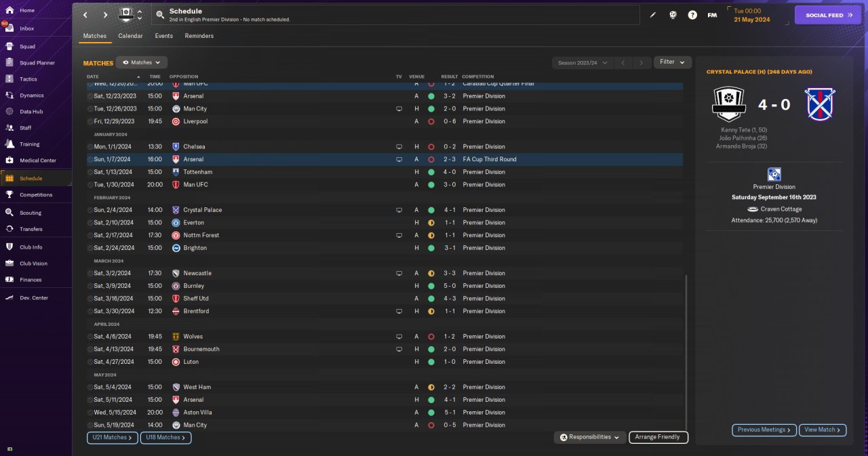Open the Matches view dropdown

[142, 62]
